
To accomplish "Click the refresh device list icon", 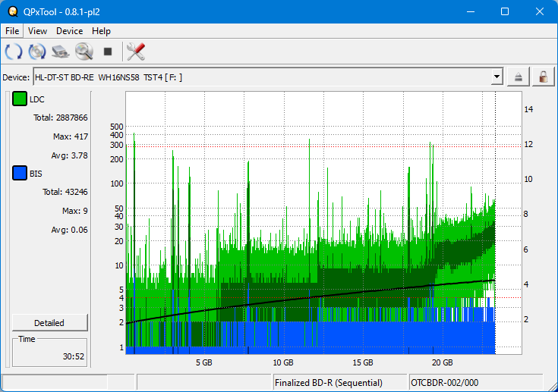I will (x=14, y=52).
